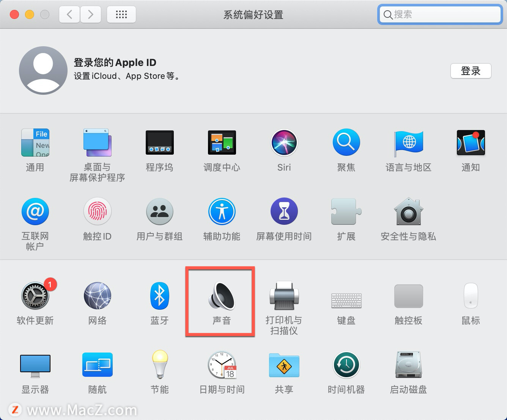Go back with the left arrow button
The width and height of the screenshot is (507, 420).
point(69,15)
